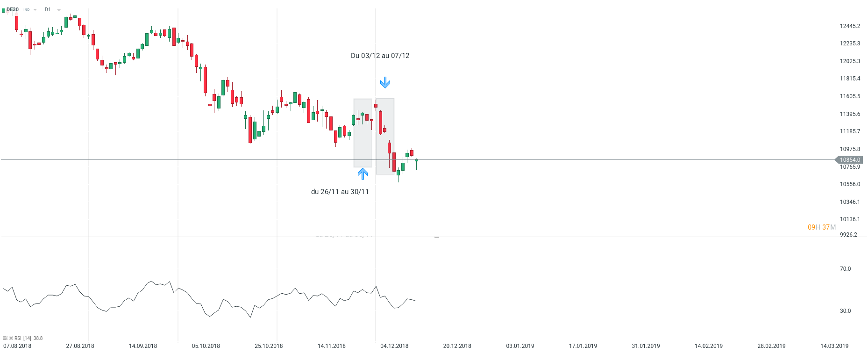Click the 10854.0 current price tag

849,160
